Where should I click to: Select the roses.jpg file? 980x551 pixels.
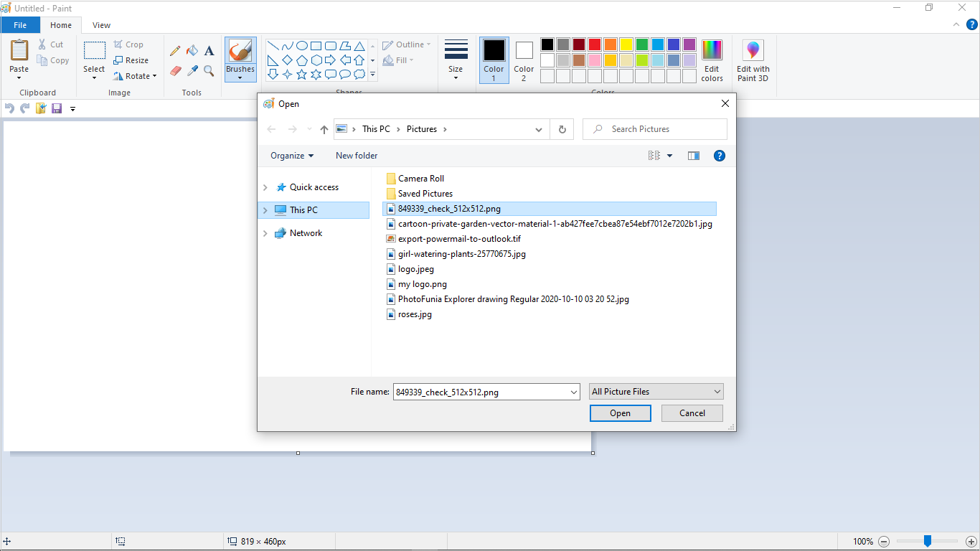click(414, 314)
